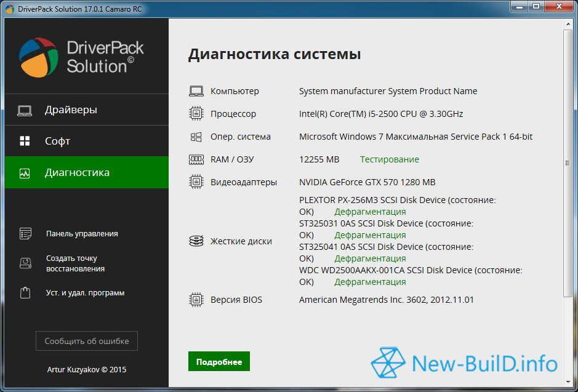The height and width of the screenshot is (392, 578).
Task: Click the Artur Kuzyakov © 2015 text
Action: click(87, 369)
